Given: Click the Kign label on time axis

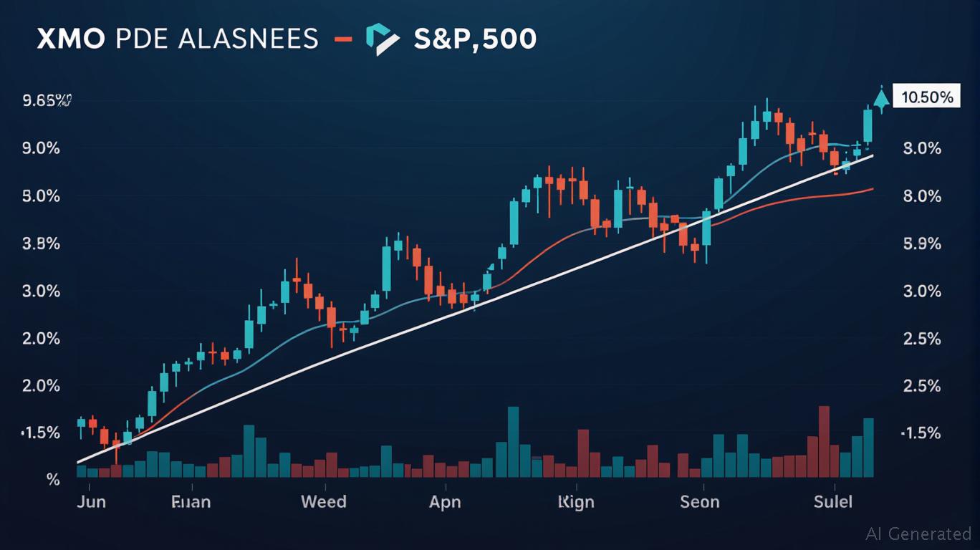Looking at the screenshot, I should [x=575, y=501].
